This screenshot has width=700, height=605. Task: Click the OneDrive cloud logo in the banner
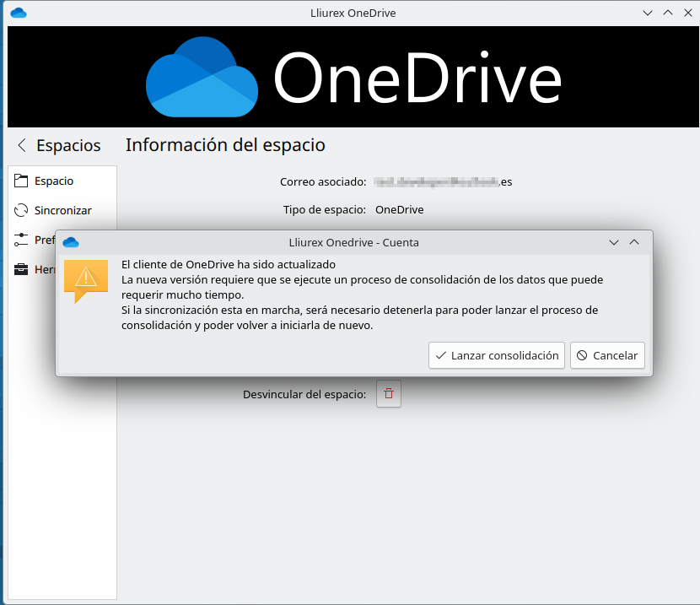click(202, 76)
